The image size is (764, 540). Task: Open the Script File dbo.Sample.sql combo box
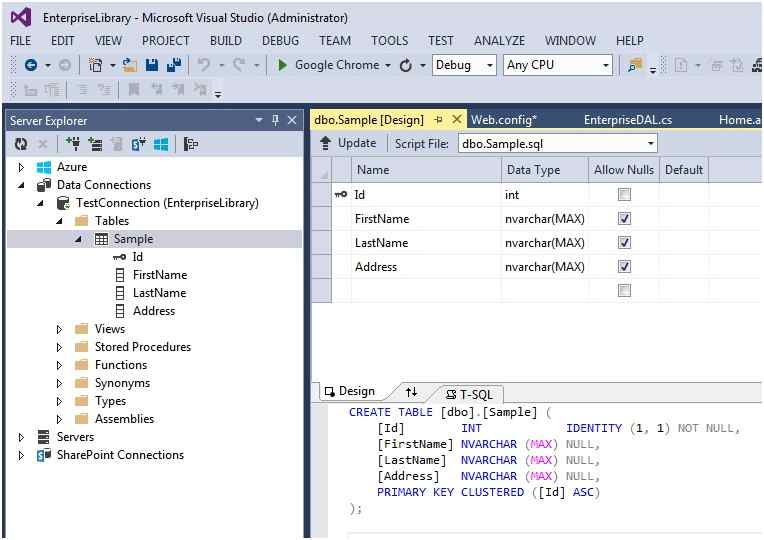point(557,143)
